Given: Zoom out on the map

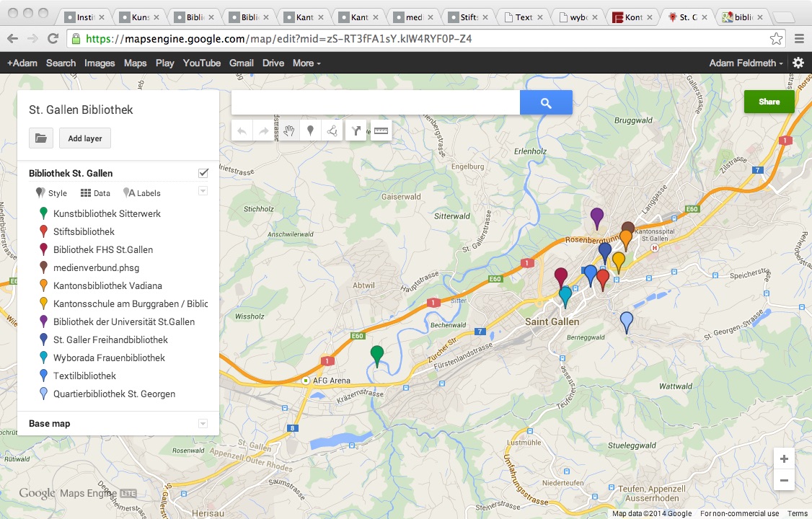Looking at the screenshot, I should [784, 480].
